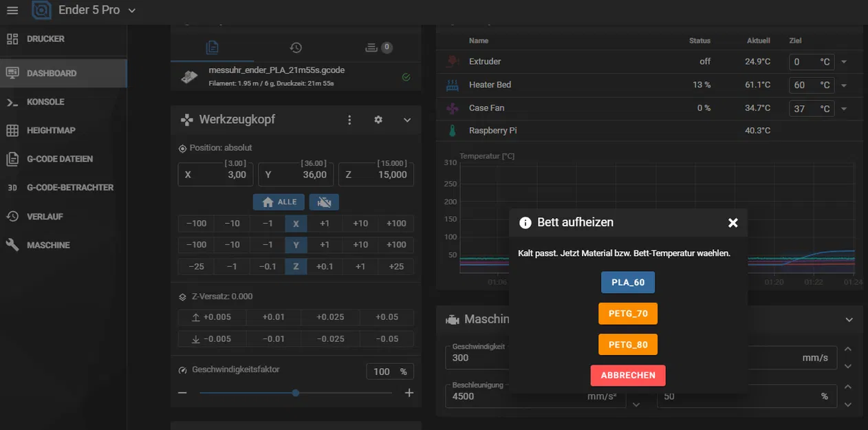Click Heater Bed target temperature field

pos(812,85)
